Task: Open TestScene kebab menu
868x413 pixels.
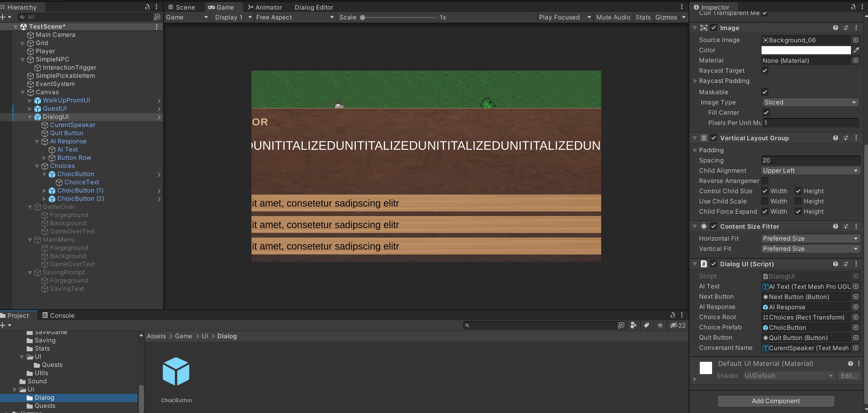Action: point(157,27)
